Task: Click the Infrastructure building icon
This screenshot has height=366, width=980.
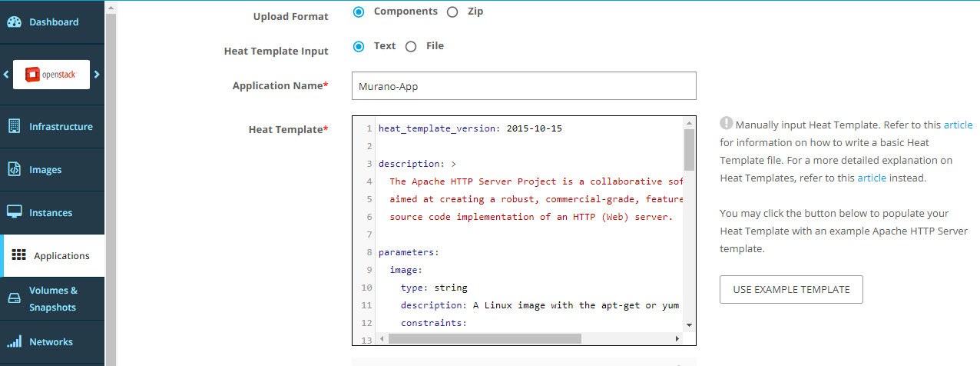Action: tap(15, 127)
